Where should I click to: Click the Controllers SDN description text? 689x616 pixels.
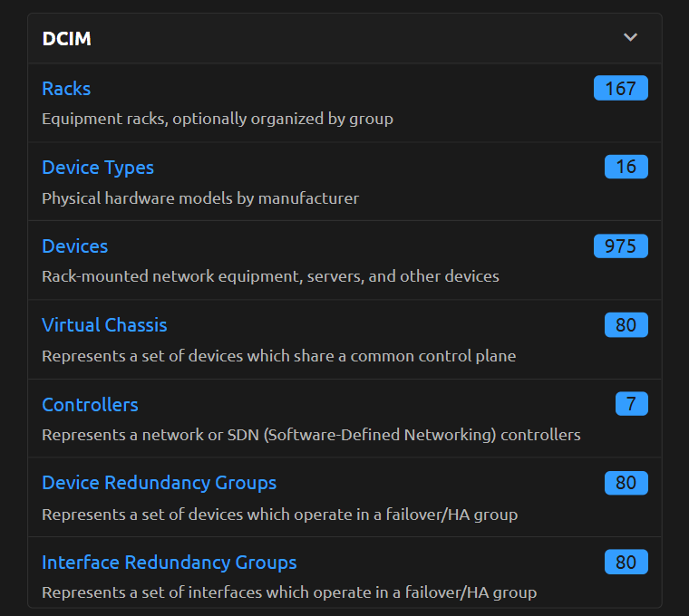coord(311,435)
